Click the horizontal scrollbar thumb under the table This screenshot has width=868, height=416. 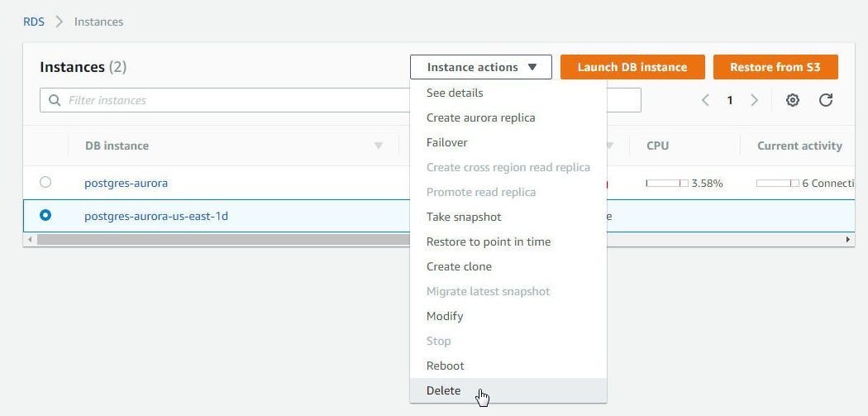[223, 239]
